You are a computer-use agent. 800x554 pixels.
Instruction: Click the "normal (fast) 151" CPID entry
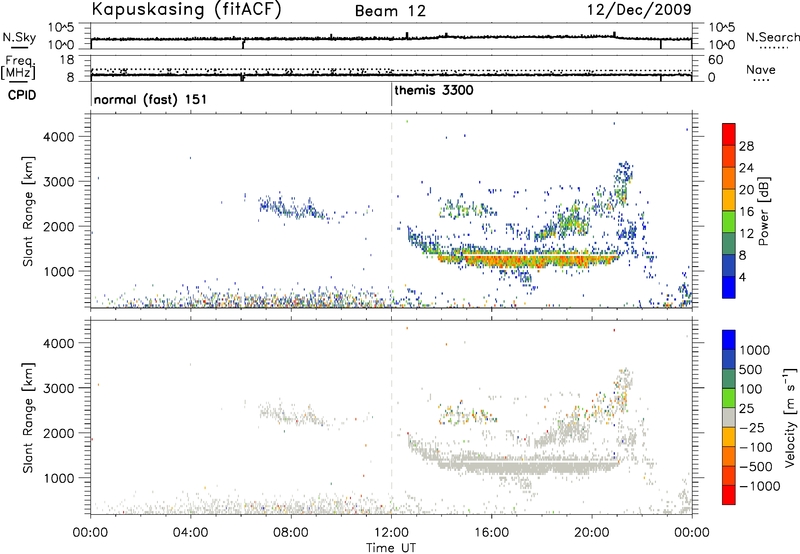pyautogui.click(x=151, y=99)
